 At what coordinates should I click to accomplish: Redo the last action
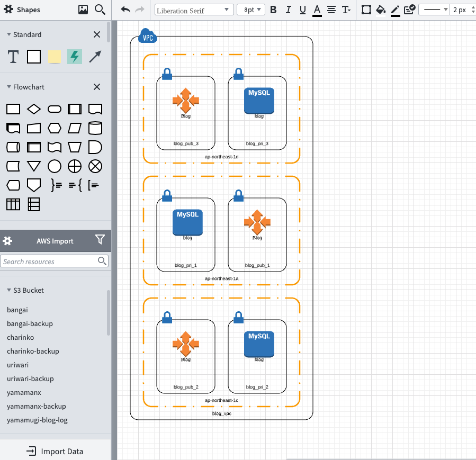[140, 10]
